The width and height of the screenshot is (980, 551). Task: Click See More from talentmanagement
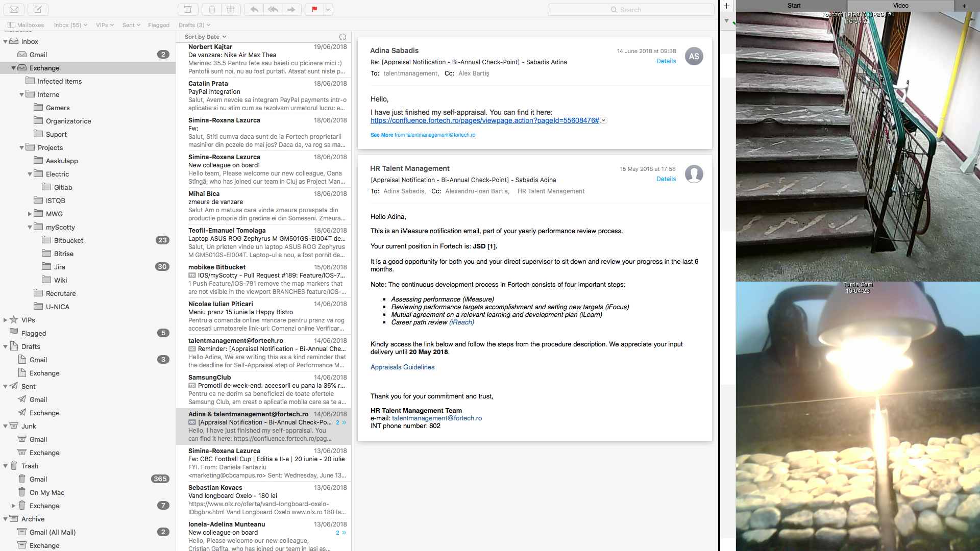pyautogui.click(x=423, y=135)
